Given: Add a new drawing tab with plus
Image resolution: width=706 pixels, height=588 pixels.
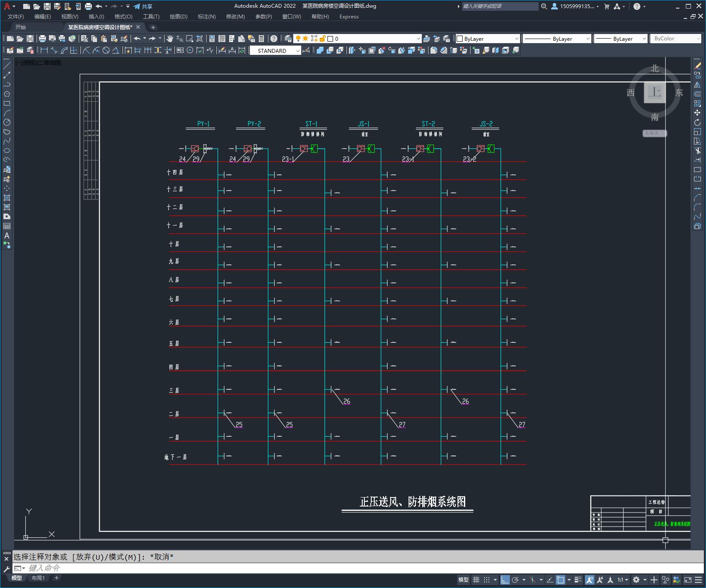Looking at the screenshot, I should coord(153,27).
